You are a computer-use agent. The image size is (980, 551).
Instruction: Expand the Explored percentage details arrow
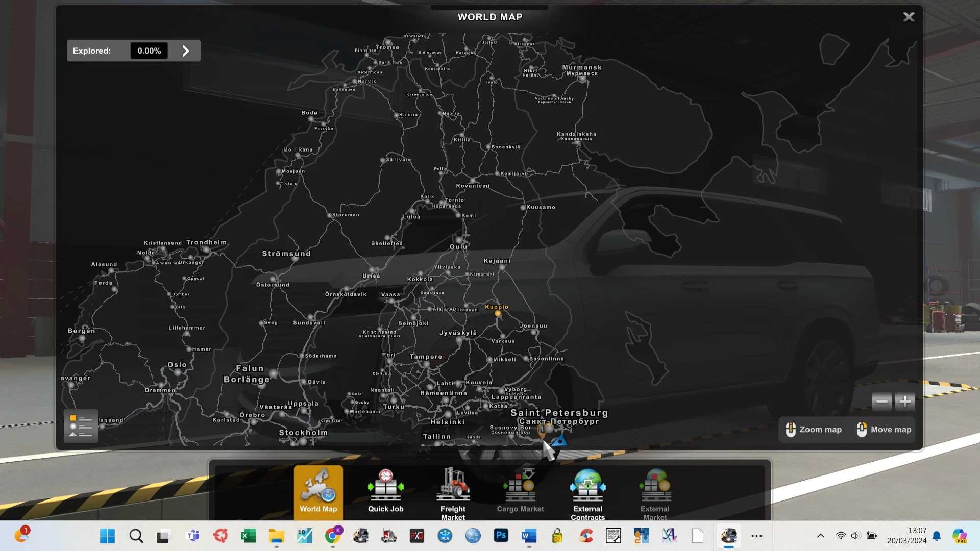click(x=186, y=51)
